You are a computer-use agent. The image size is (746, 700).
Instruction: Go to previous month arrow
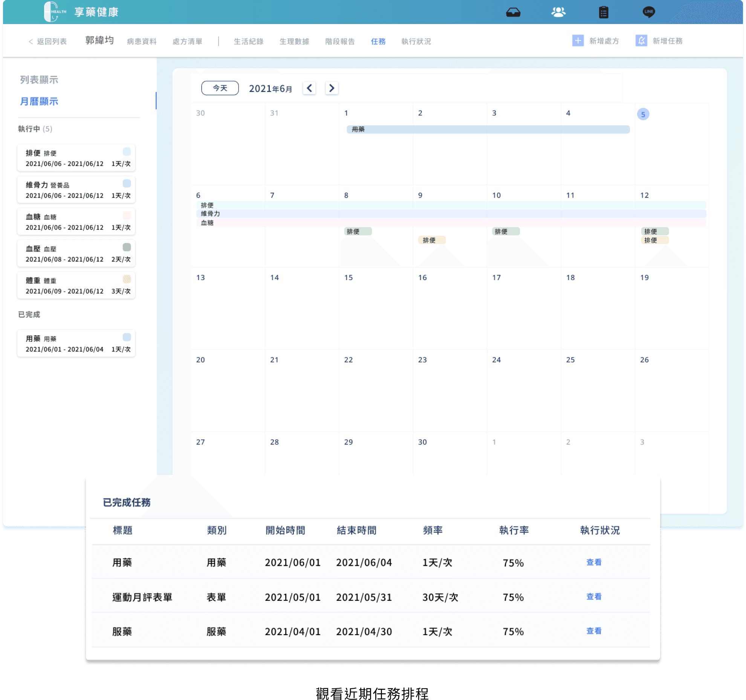309,88
